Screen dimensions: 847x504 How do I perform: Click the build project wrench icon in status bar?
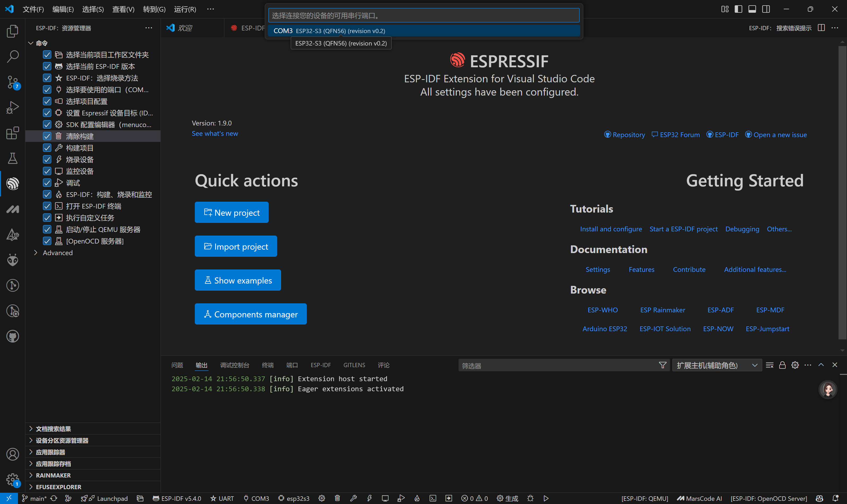click(353, 498)
